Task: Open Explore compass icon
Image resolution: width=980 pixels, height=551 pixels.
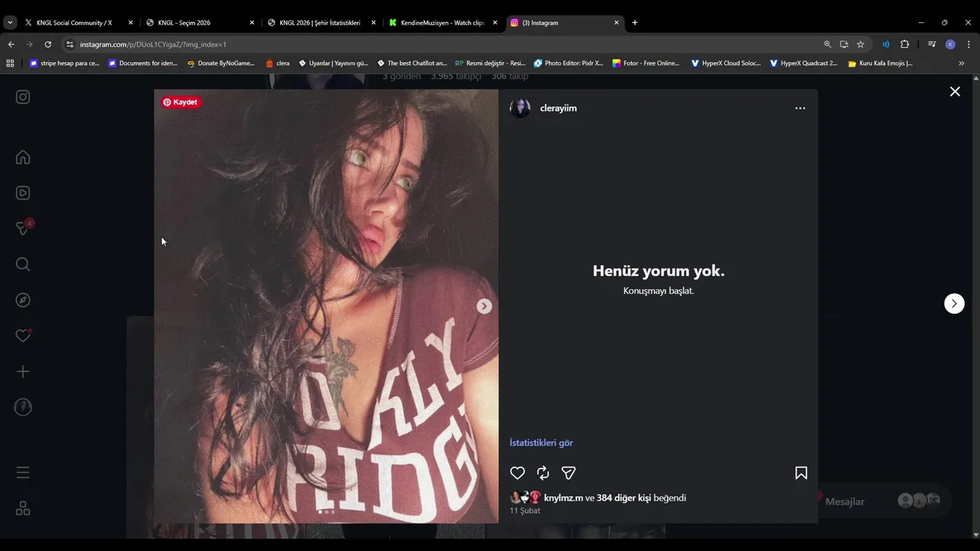Action: point(23,300)
